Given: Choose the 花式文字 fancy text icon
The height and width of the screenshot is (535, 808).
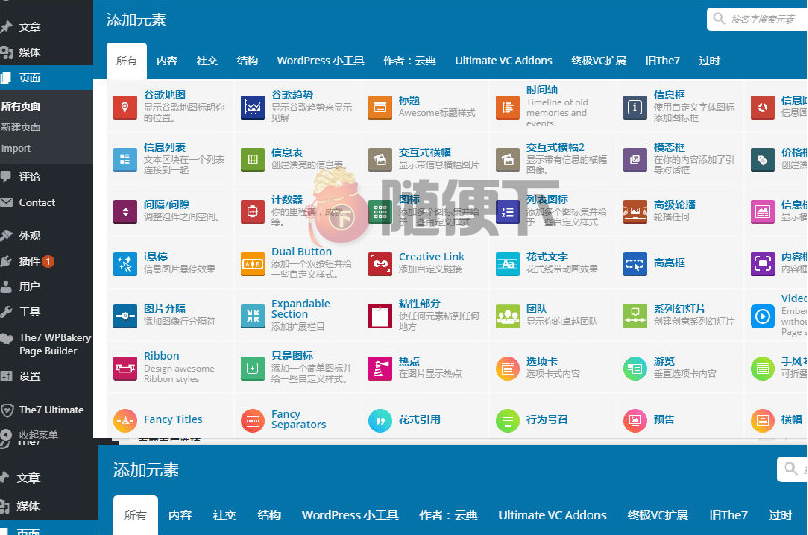Looking at the screenshot, I should (x=508, y=264).
